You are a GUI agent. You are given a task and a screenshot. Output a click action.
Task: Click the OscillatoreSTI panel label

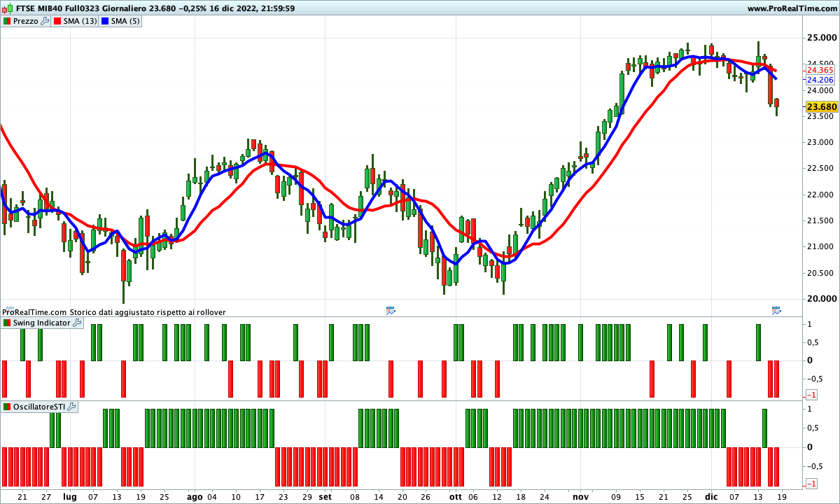pos(39,407)
